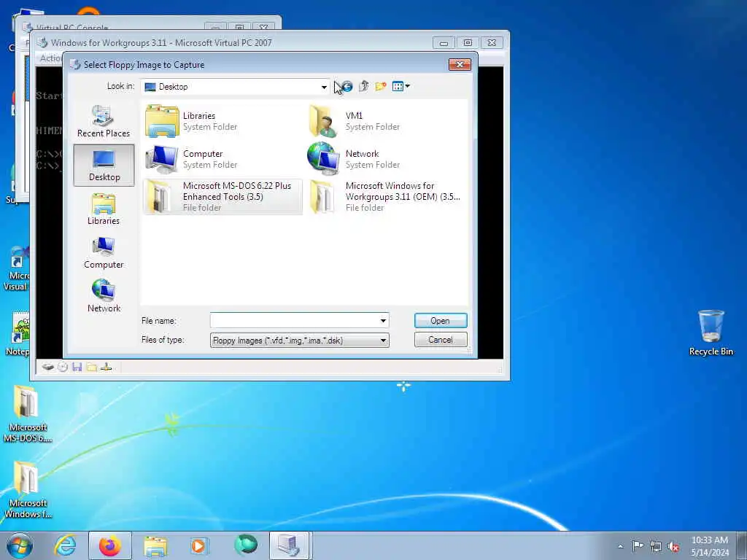Image resolution: width=747 pixels, height=560 pixels.
Task: Expand the Look in Desktop dropdown
Action: 324,87
